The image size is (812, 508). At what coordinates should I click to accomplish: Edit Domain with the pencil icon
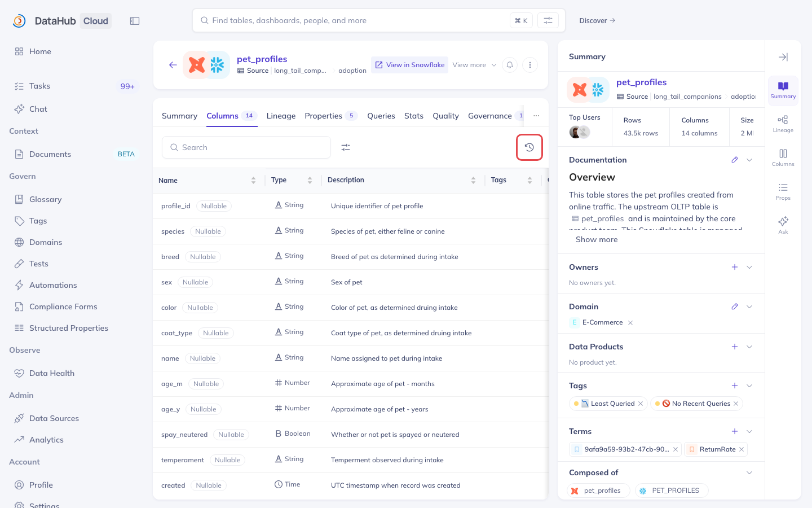[735, 306]
